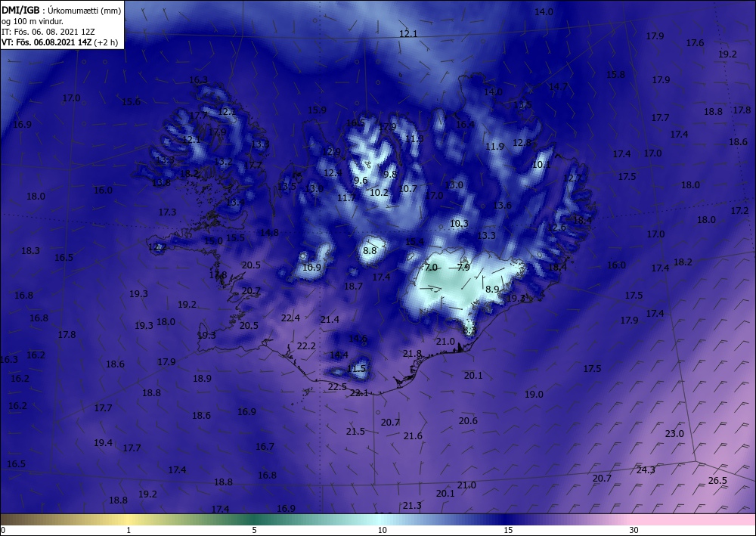This screenshot has height=536, width=756.
Task: Click the 21.3 value over the ocean
Action: (x=412, y=506)
